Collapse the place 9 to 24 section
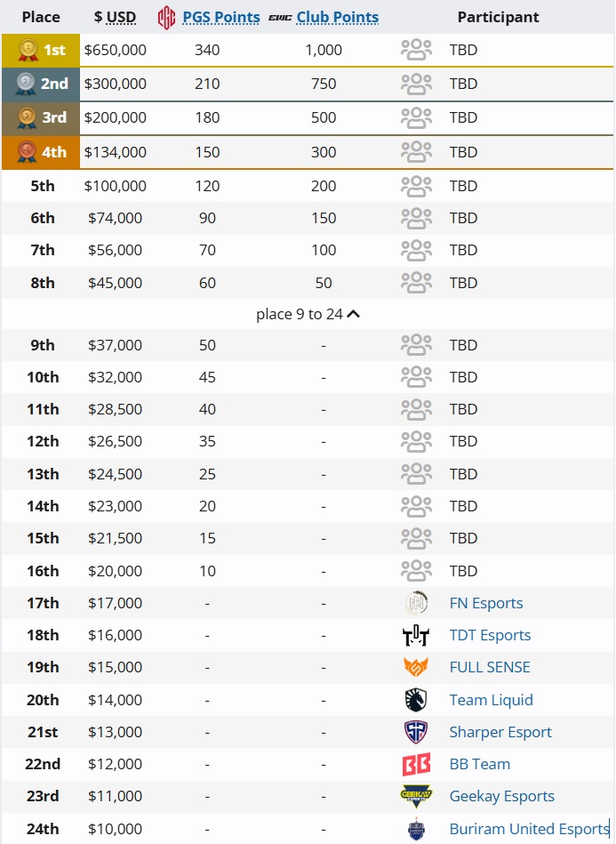Viewport: 616px width, 844px height. coord(308,314)
